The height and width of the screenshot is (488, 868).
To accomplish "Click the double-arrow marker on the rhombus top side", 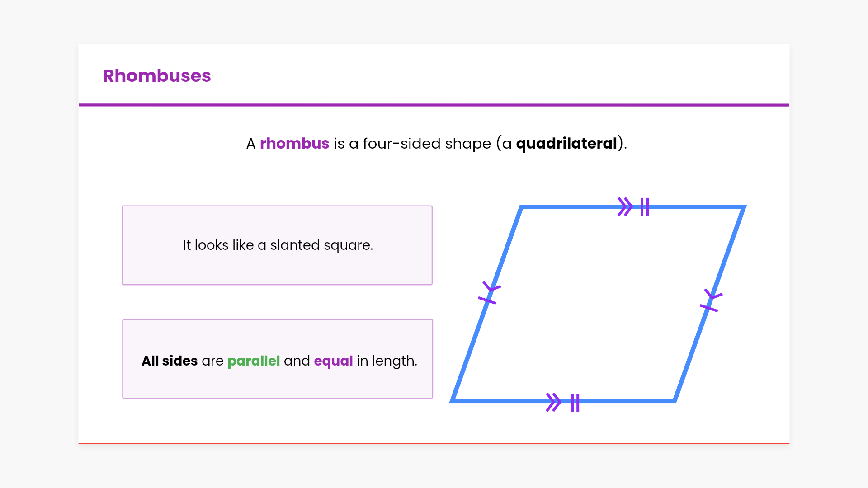I will coord(625,207).
